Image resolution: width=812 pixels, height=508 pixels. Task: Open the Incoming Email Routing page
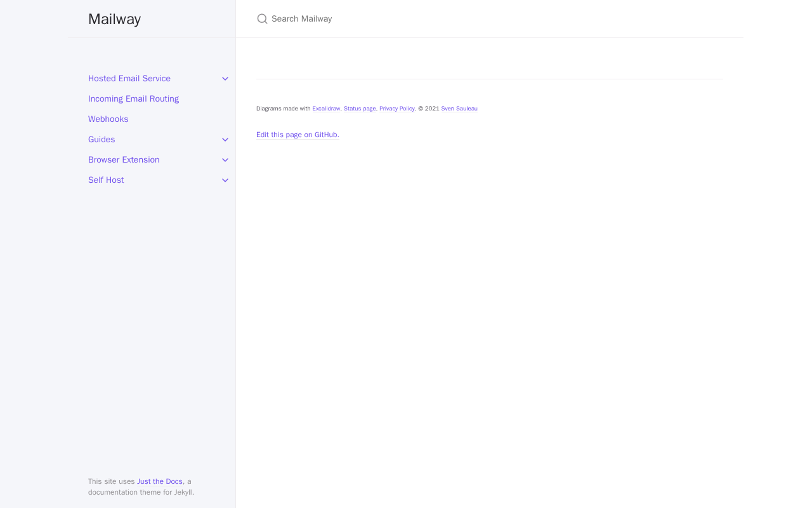pyautogui.click(x=133, y=99)
